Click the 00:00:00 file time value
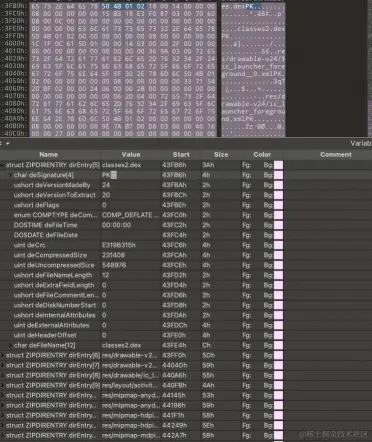372x442 pixels. pyautogui.click(x=116, y=225)
